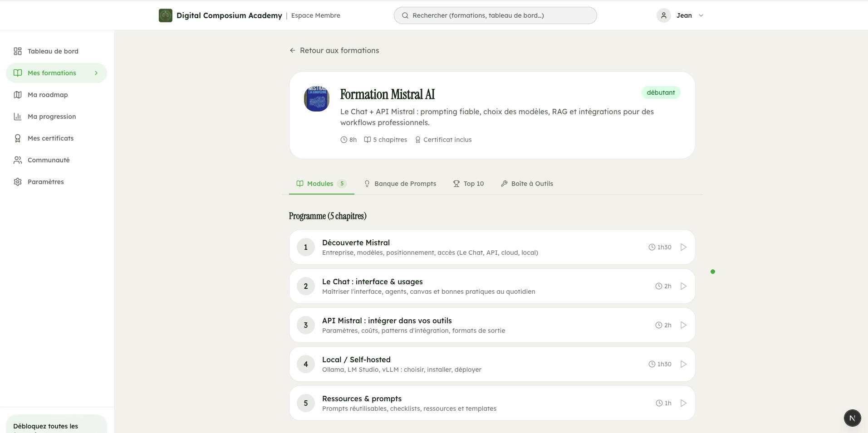Select the Ma roadmap map icon

tap(17, 94)
